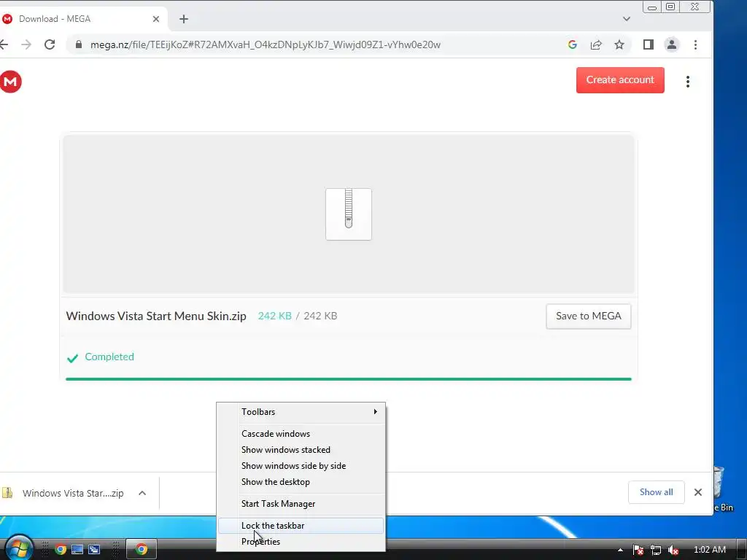Open the Chrome profile avatar
Screen dimensions: 747x560
(x=672, y=44)
